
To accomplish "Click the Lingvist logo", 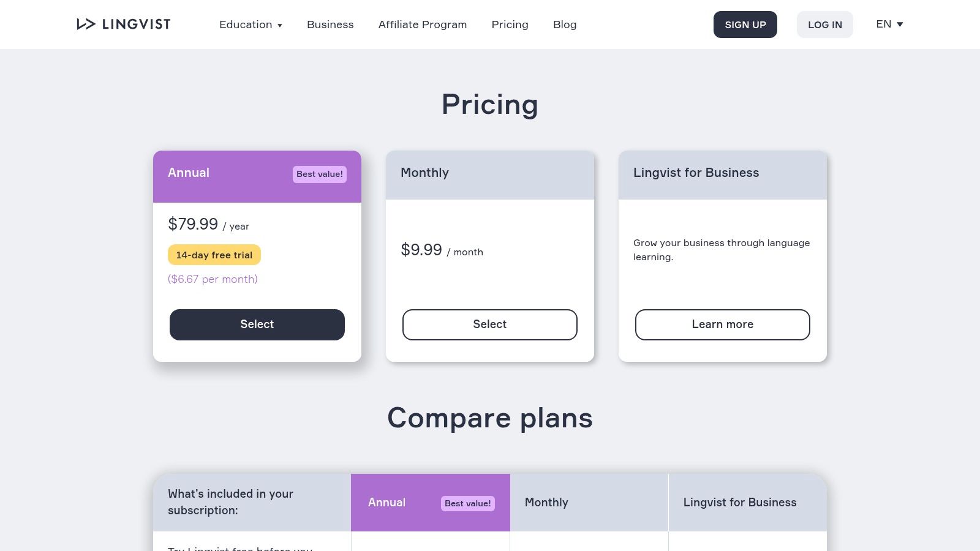I will [x=123, y=24].
